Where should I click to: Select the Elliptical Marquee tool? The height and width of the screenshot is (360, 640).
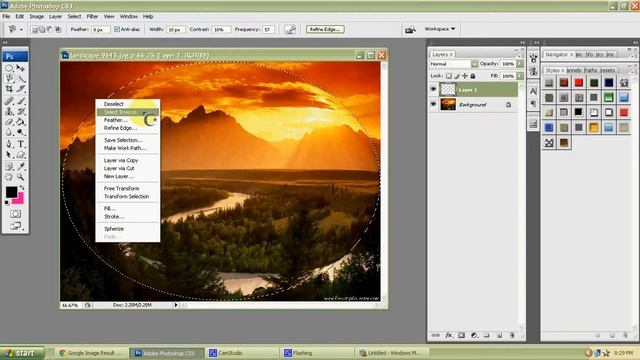pyautogui.click(x=9, y=68)
